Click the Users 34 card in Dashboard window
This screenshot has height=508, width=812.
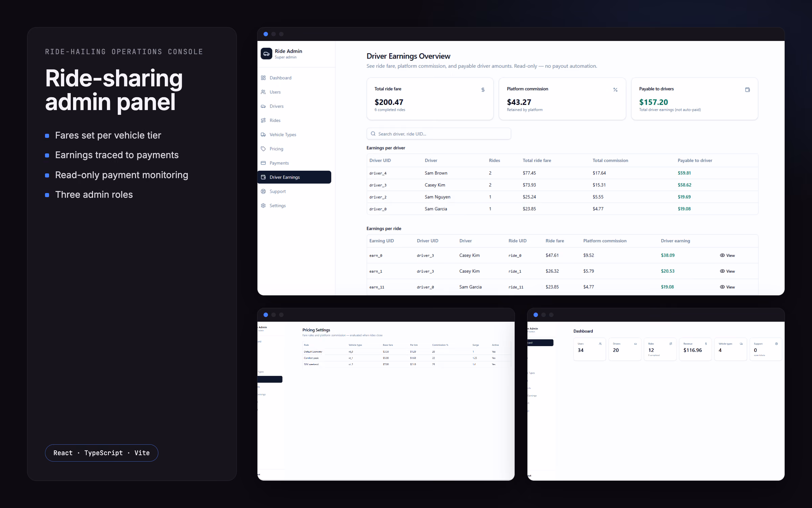click(589, 349)
